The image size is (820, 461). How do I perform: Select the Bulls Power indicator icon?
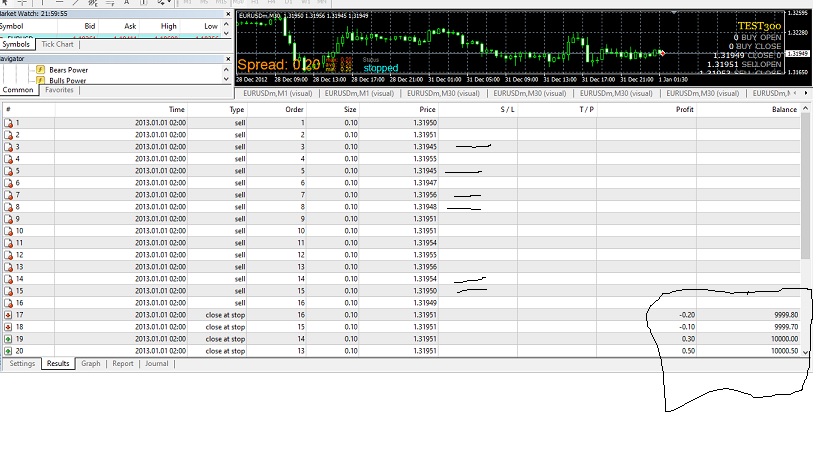(40, 80)
